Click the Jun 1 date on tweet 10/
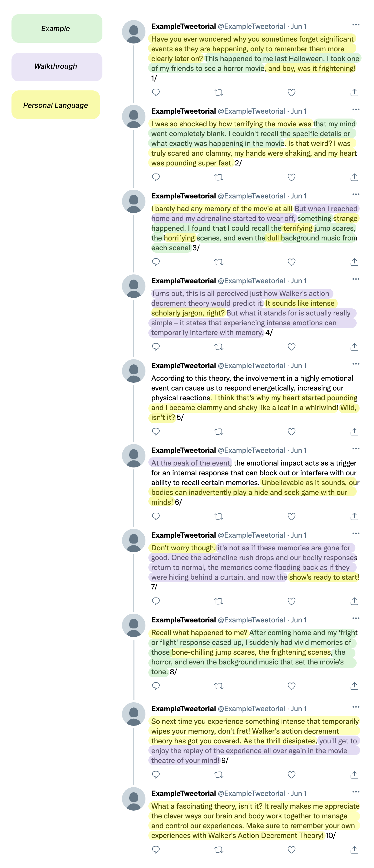This screenshot has width=374, height=868. (299, 793)
